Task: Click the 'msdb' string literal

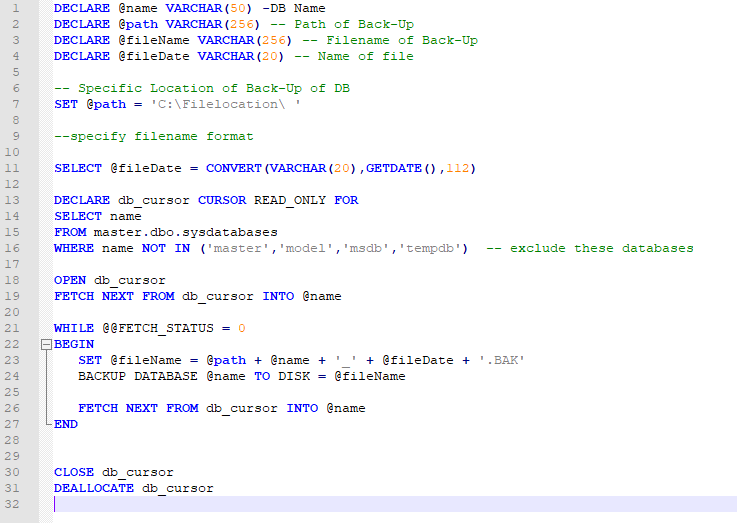Action: pos(366,248)
